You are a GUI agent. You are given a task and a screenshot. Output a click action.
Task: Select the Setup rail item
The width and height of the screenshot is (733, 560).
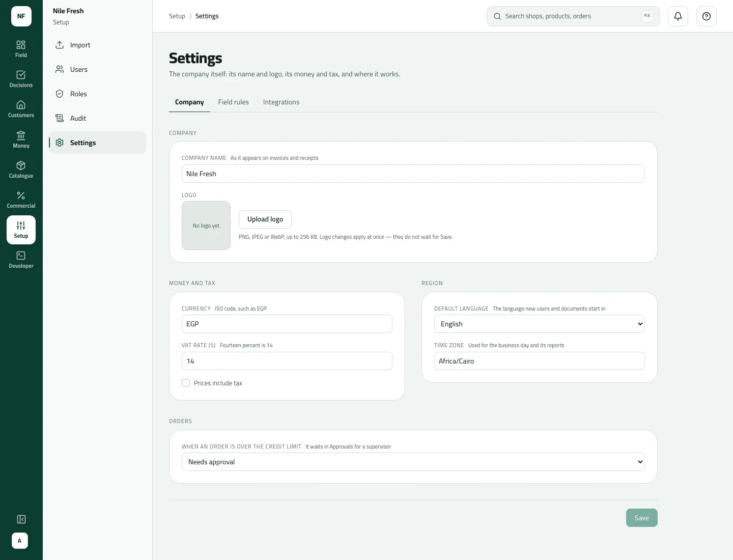pos(21,230)
